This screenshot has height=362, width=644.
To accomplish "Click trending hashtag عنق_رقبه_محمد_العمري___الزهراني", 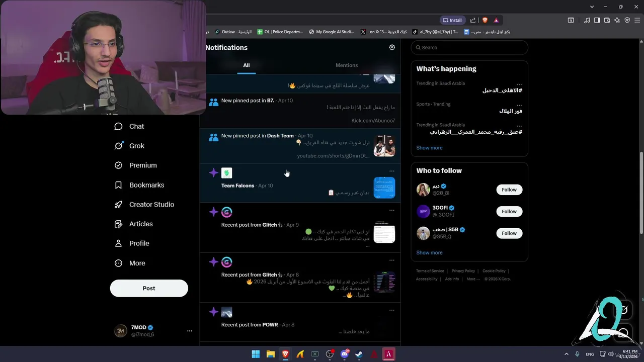I will (476, 132).
